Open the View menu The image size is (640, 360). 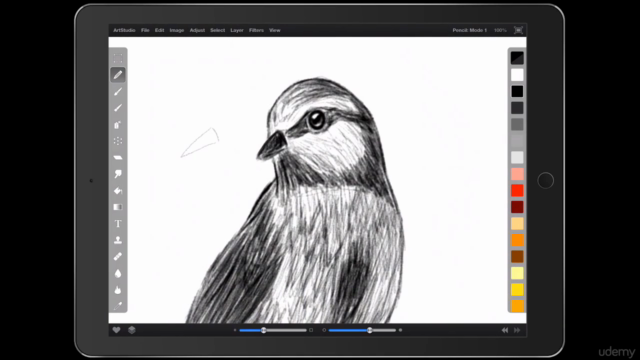coord(275,30)
